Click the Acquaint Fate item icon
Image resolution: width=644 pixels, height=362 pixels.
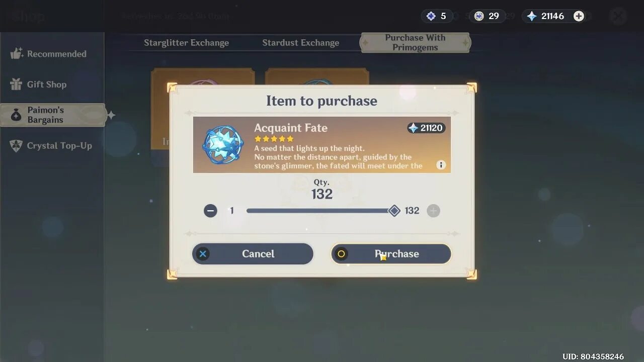222,145
